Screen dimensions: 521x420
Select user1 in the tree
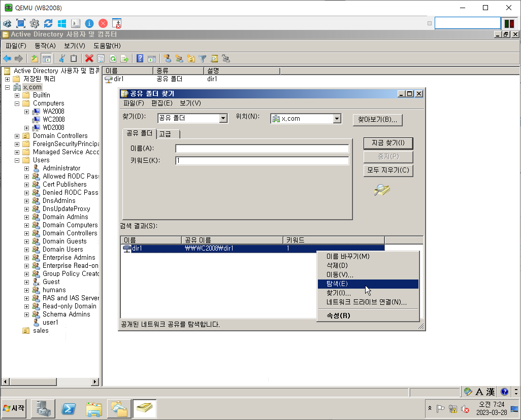click(50, 323)
